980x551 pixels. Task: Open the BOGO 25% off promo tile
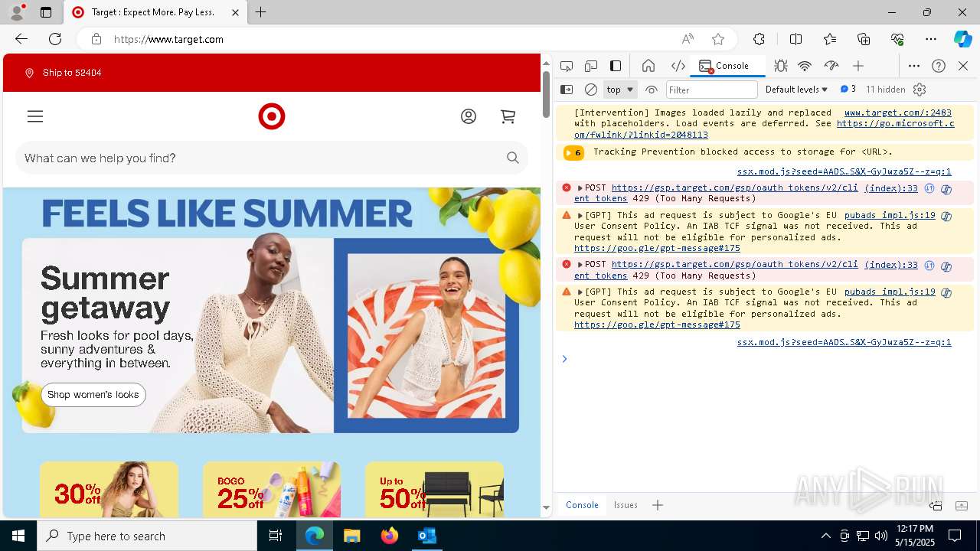(272, 490)
